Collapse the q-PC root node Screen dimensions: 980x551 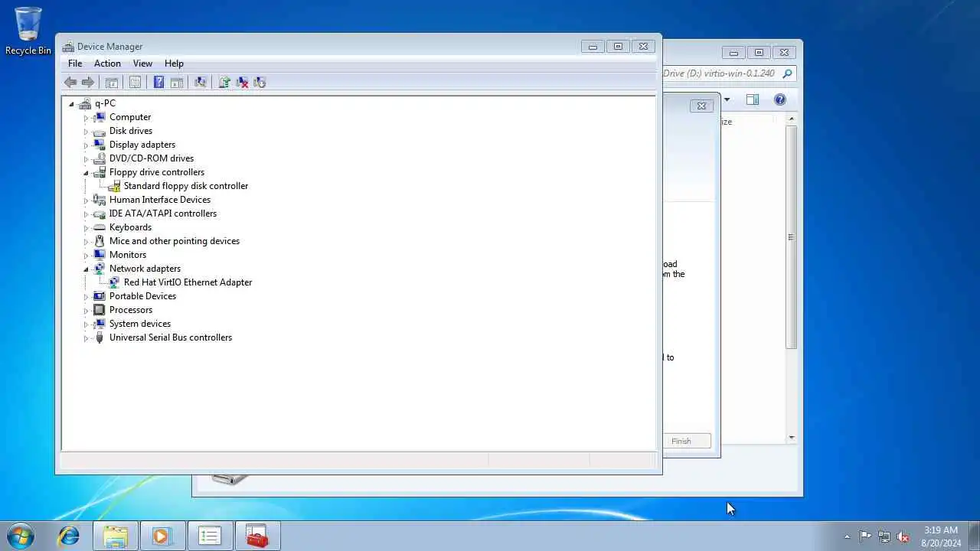[71, 104]
